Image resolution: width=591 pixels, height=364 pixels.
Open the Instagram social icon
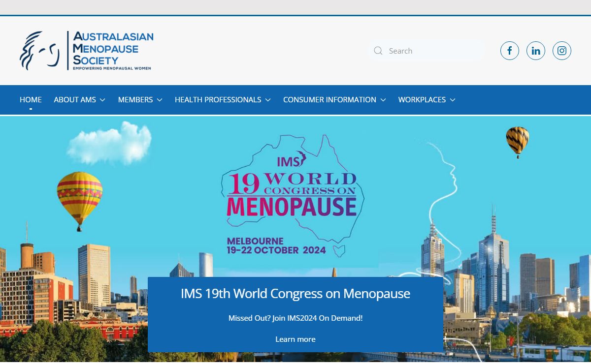(562, 51)
